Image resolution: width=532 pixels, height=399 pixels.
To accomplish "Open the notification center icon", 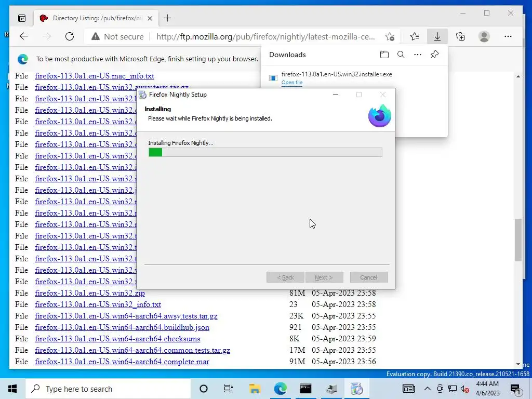I will 516,389.
